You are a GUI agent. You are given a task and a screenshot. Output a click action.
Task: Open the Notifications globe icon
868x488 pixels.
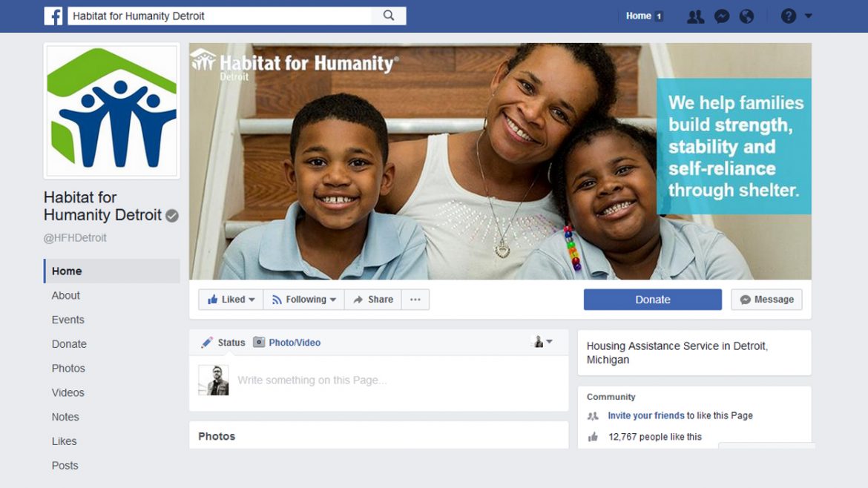coord(746,16)
